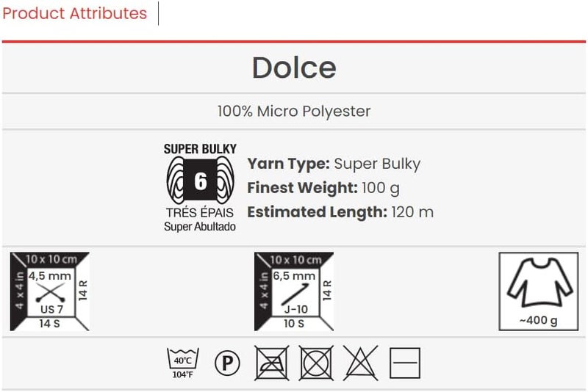Click the Estimated Length: 120 m line
This screenshot has height=392, width=588.
(x=340, y=212)
